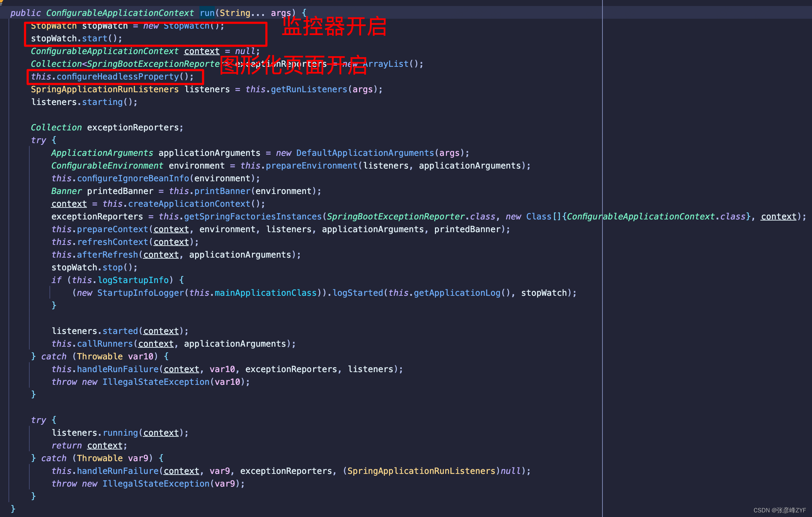Click SpringBootExceptionReporter.class argument
This screenshot has width=812, height=517.
[411, 217]
